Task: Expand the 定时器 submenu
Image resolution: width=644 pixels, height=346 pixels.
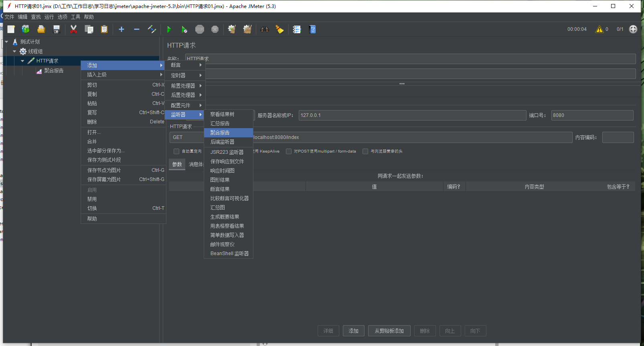Action: coord(186,75)
